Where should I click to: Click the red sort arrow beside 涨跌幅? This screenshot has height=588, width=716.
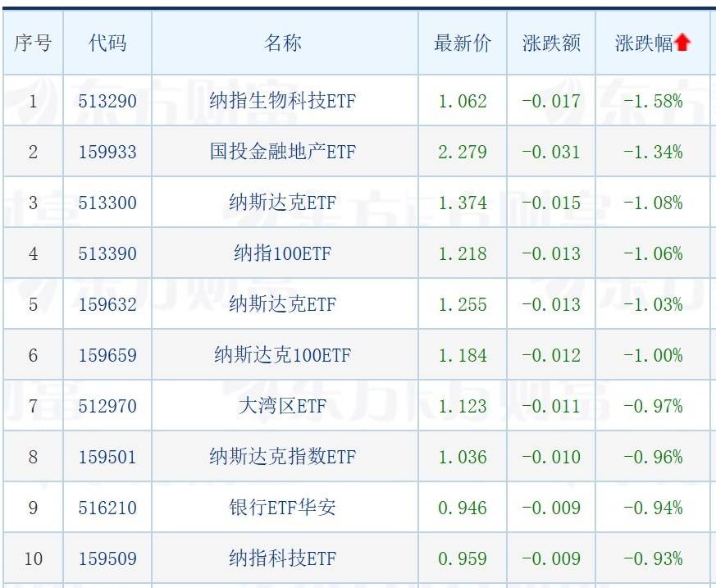[x=683, y=43]
